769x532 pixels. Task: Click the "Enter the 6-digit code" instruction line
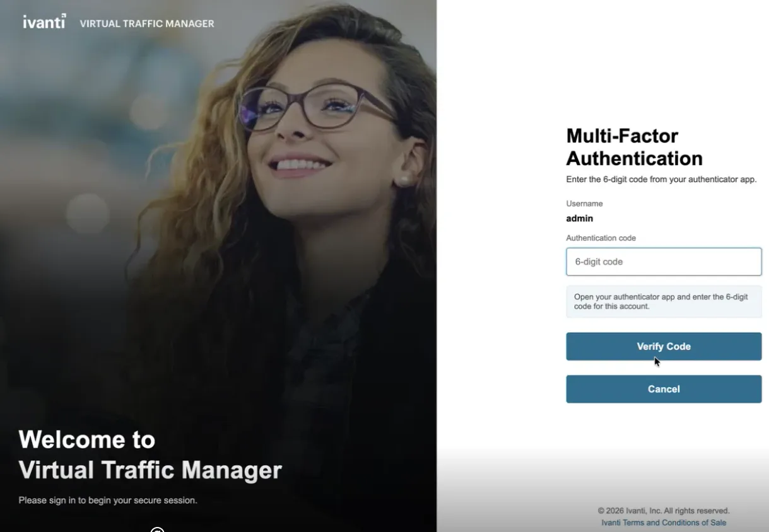pos(661,180)
